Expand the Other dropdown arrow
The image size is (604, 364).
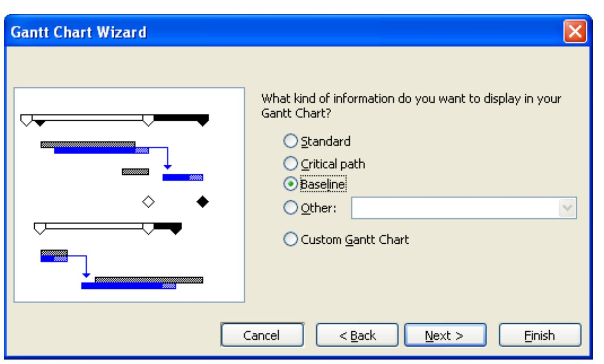567,208
